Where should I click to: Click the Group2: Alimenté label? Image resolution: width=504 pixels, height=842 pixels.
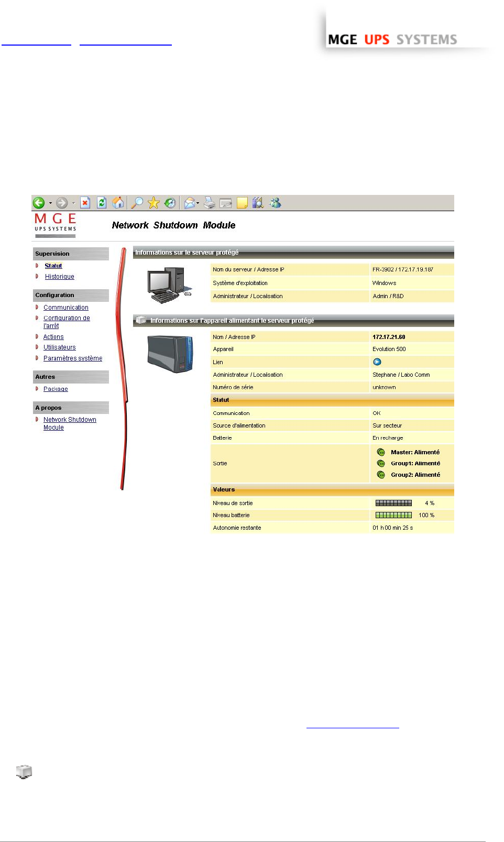point(415,475)
